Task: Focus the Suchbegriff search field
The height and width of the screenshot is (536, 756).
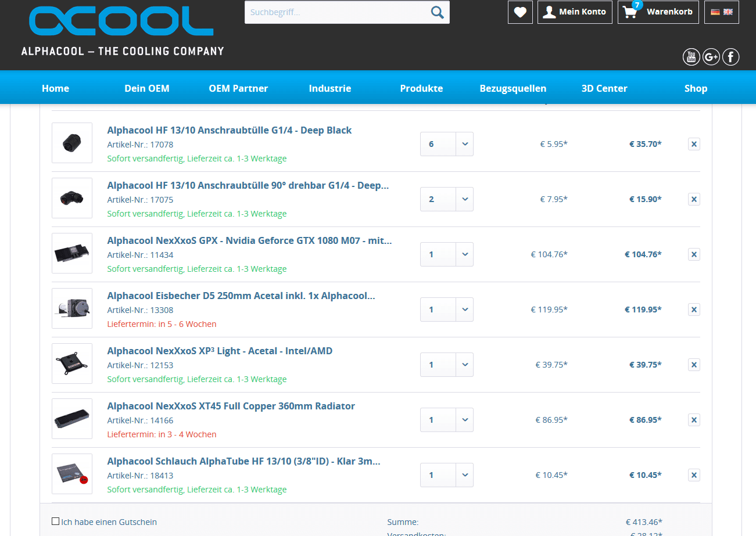Action: pos(337,12)
